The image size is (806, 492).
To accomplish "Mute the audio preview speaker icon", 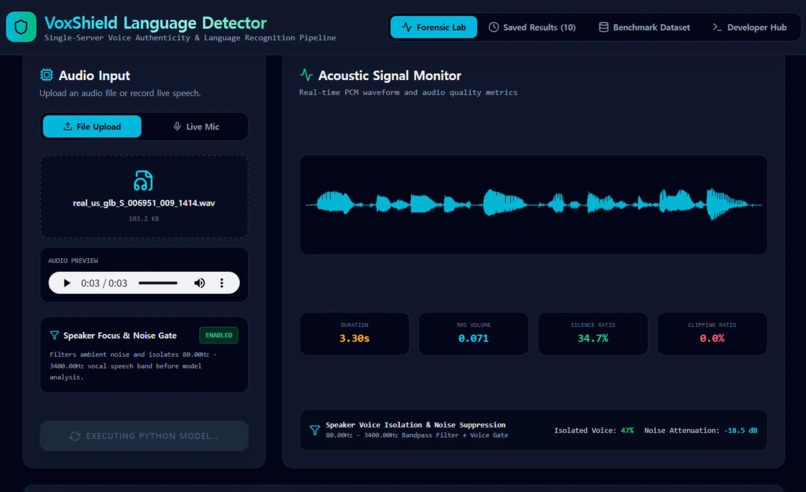I will point(199,283).
